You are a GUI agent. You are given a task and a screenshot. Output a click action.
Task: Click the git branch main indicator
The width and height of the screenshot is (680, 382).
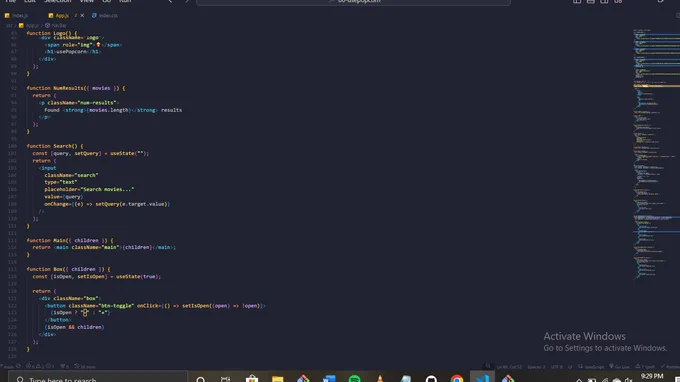(9, 366)
